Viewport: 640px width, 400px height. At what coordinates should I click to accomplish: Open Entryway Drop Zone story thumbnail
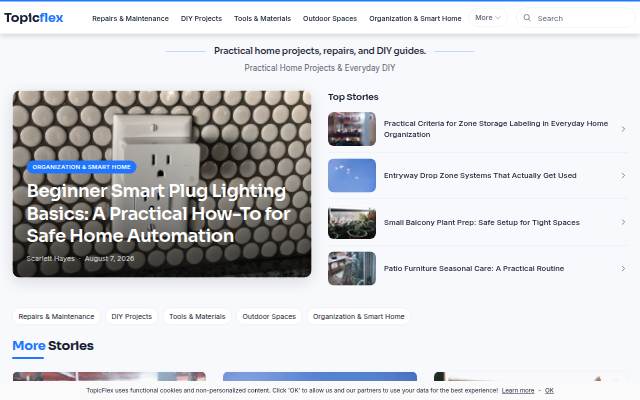[x=352, y=176]
